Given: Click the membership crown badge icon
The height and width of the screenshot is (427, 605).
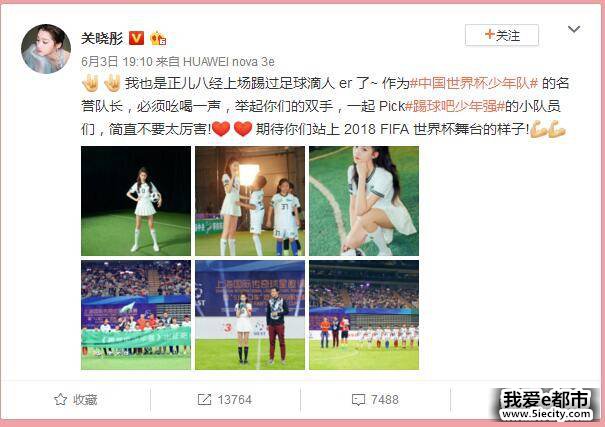Looking at the screenshot, I should tap(158, 38).
